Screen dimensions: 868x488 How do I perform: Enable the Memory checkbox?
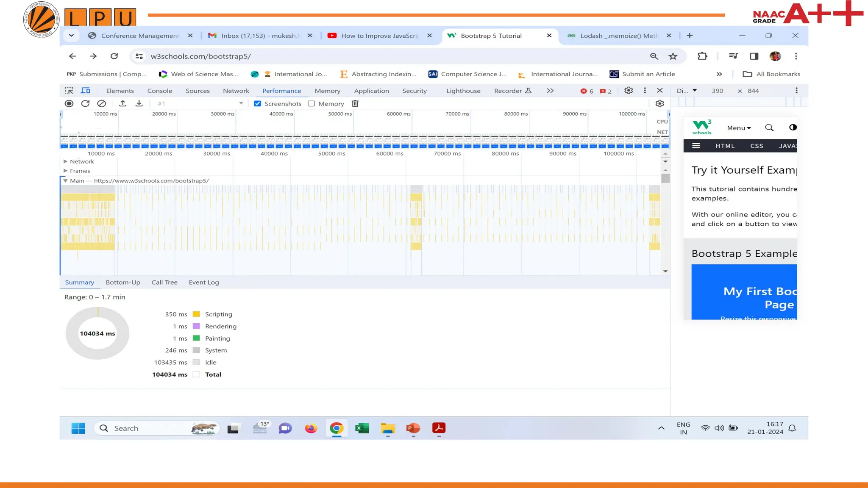pyautogui.click(x=312, y=103)
